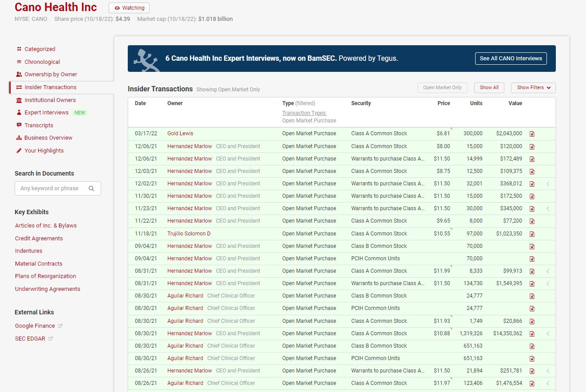Go to Ownership by Owner
The height and width of the screenshot is (392, 586).
coord(51,74)
